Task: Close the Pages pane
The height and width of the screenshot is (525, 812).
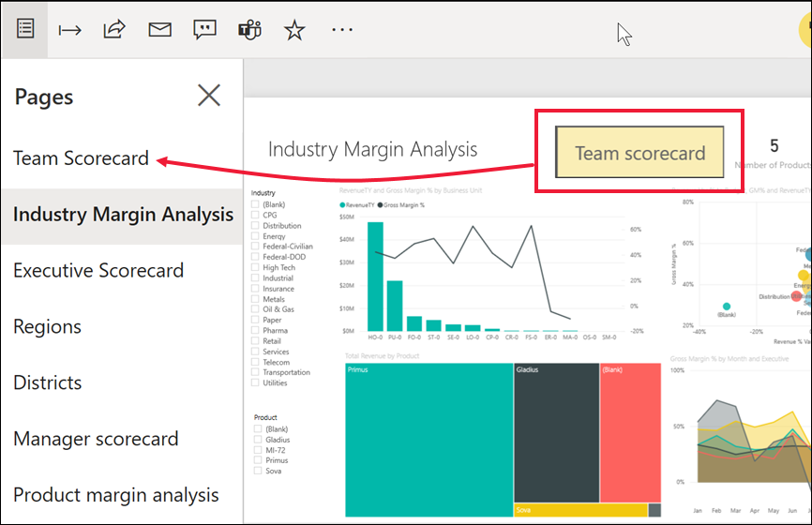Action: click(209, 96)
